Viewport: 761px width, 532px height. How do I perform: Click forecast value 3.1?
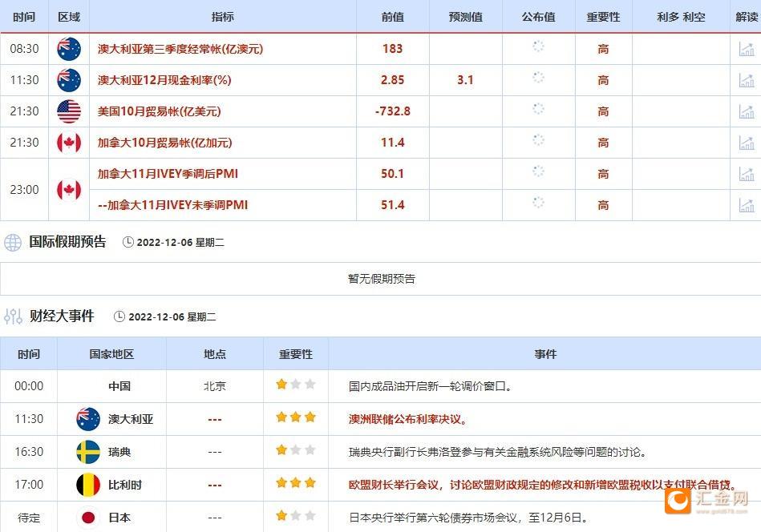(465, 80)
